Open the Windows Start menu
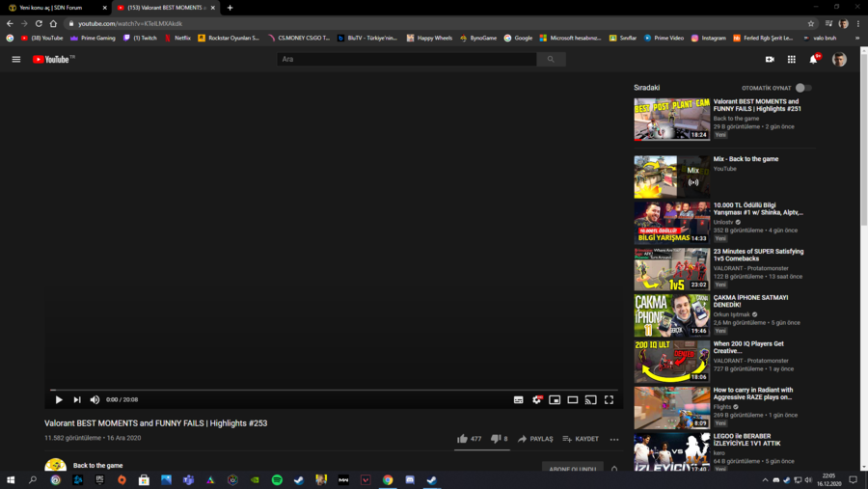The width and height of the screenshot is (868, 489). pyautogui.click(x=11, y=479)
